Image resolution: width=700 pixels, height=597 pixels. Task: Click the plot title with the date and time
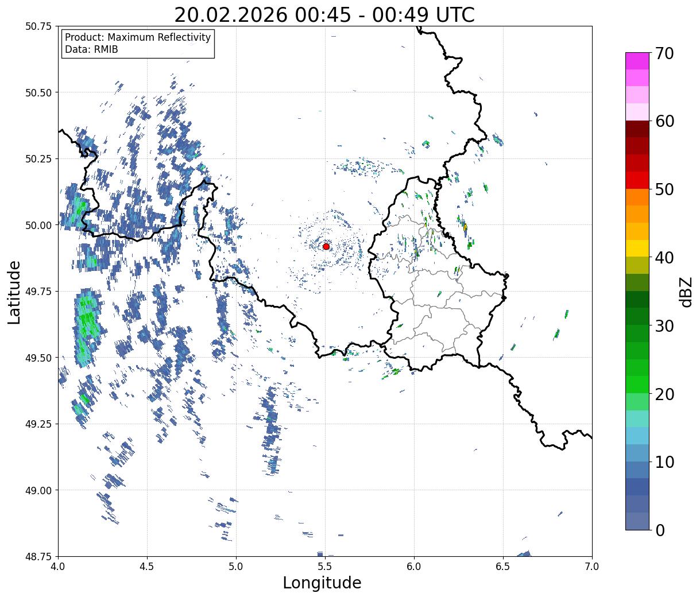coord(324,14)
